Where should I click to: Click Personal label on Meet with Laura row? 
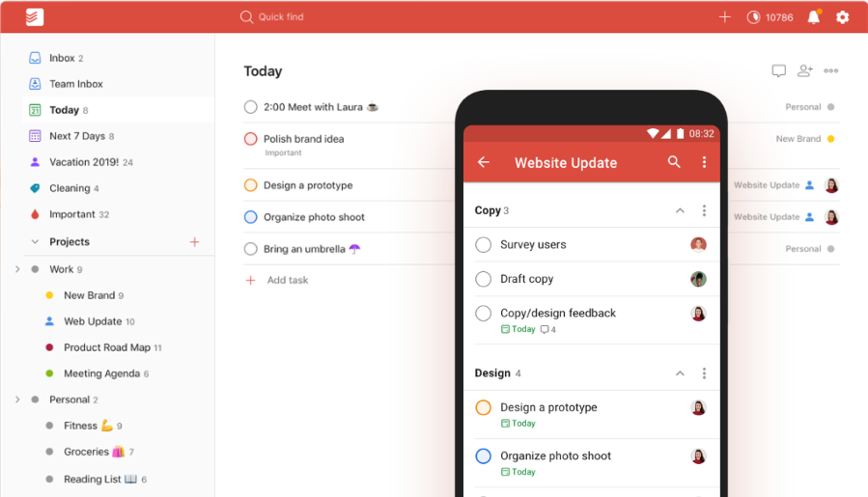pos(803,107)
